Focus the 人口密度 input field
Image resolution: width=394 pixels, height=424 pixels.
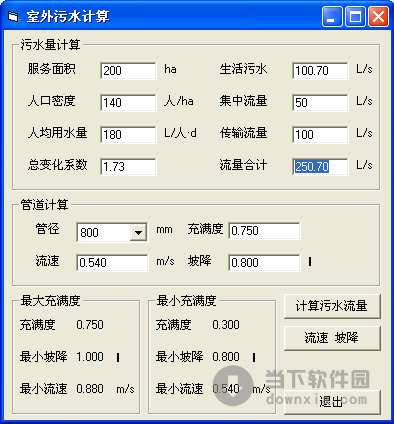pyautogui.click(x=128, y=103)
